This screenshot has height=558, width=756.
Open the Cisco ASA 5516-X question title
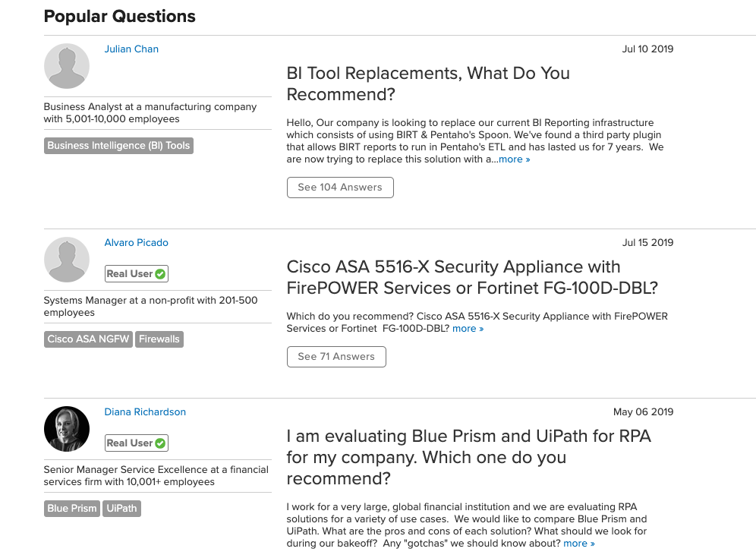click(472, 277)
